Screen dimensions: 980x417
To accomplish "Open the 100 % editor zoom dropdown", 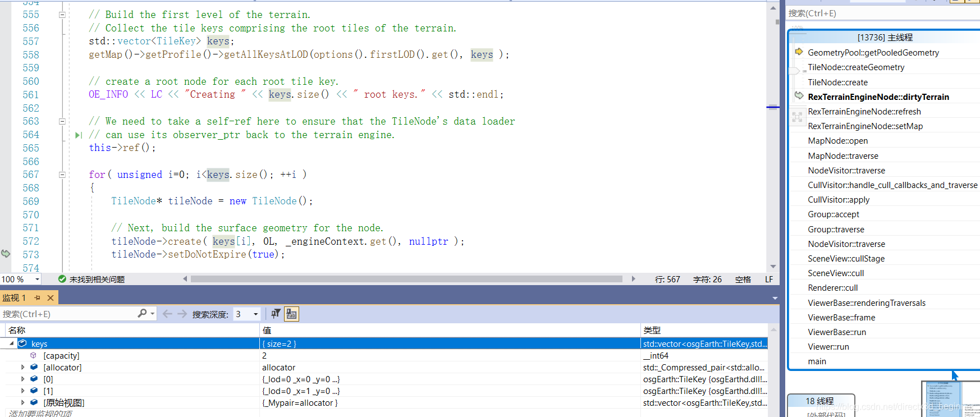I will coord(38,279).
